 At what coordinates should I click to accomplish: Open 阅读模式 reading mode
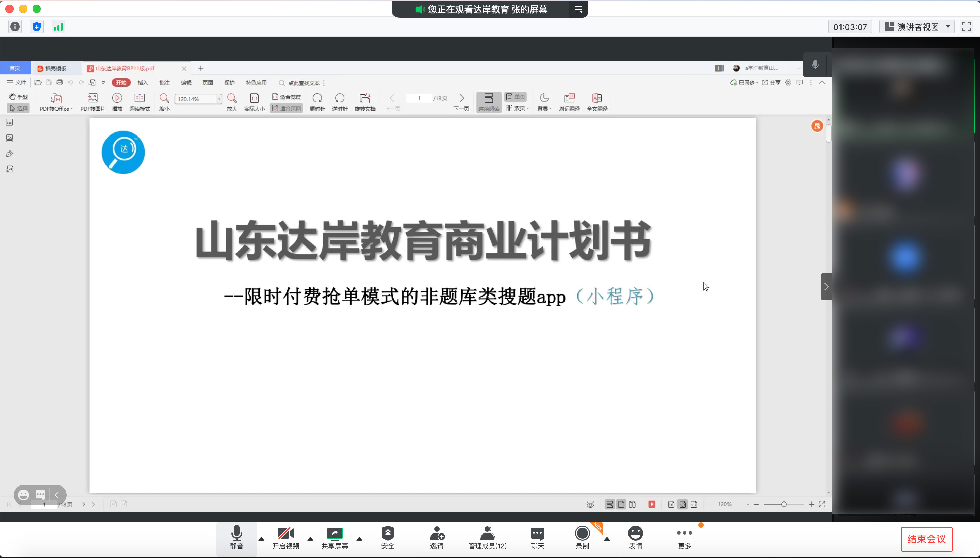pyautogui.click(x=140, y=98)
